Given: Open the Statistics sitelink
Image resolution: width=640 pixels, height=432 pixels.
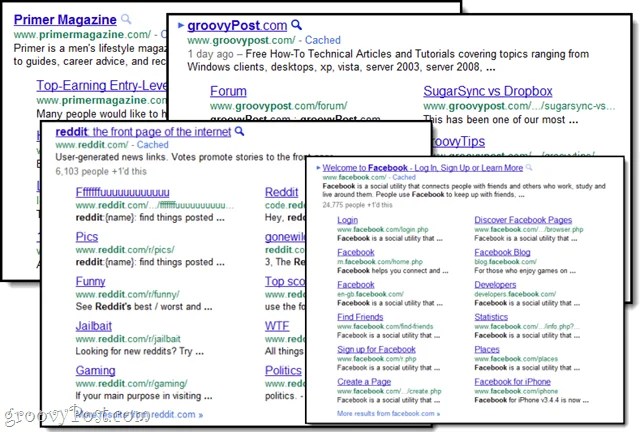Looking at the screenshot, I should pyautogui.click(x=491, y=317).
